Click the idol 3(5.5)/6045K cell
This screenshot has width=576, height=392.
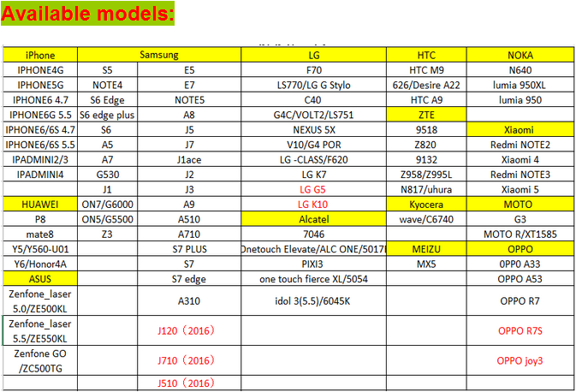tap(314, 301)
